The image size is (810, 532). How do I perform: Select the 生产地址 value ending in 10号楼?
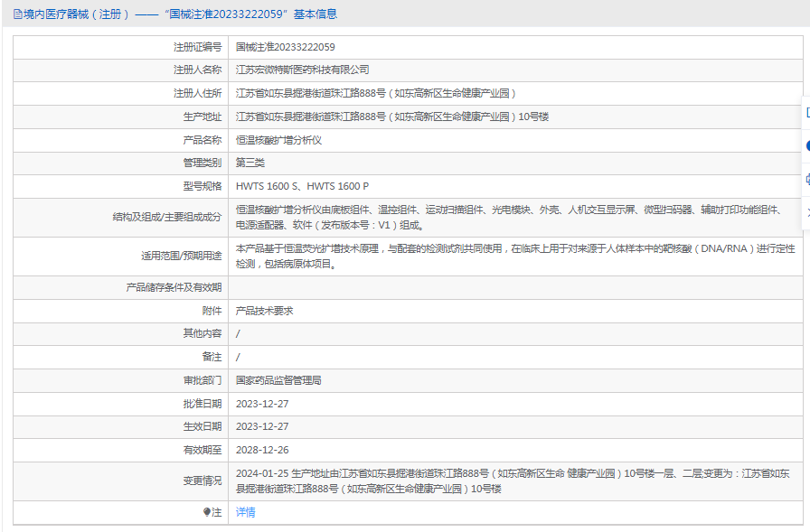pos(392,117)
